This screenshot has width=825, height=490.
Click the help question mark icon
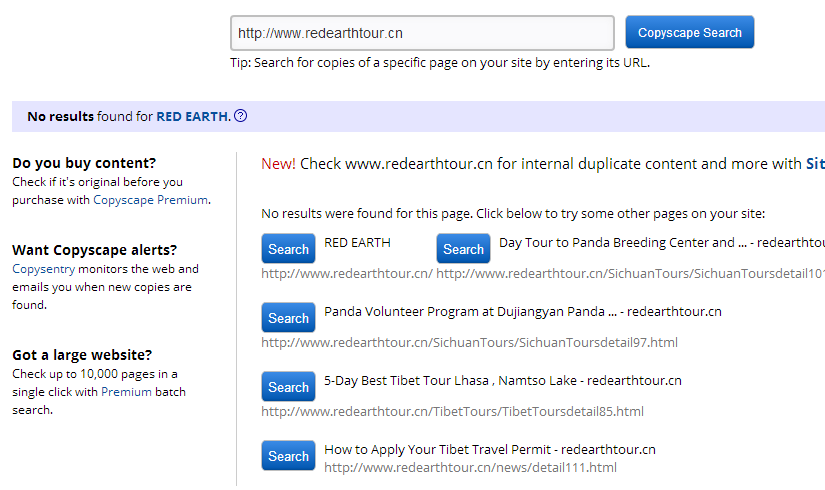pos(240,116)
